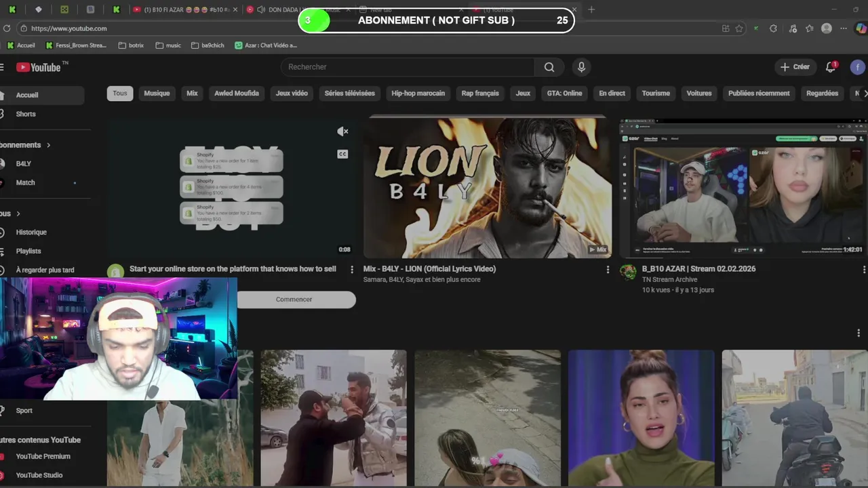The image size is (868, 488).
Task: Select the En direct chip
Action: tap(612, 94)
